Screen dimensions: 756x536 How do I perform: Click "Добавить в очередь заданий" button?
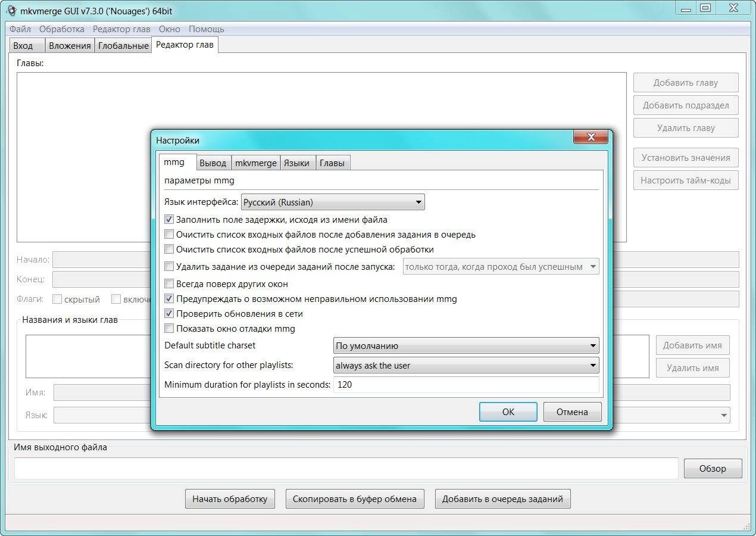502,499
